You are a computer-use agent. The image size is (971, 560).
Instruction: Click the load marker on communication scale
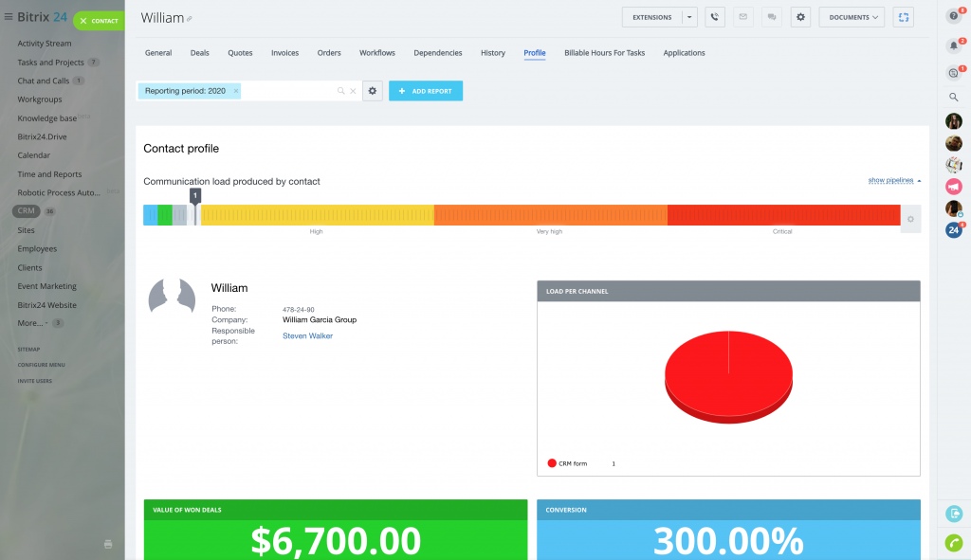(x=194, y=197)
